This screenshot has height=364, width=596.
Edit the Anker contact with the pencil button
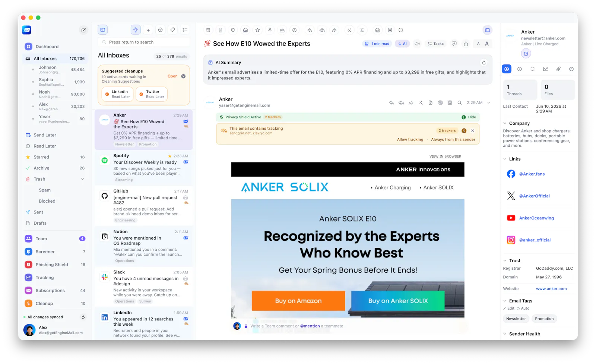tap(526, 54)
